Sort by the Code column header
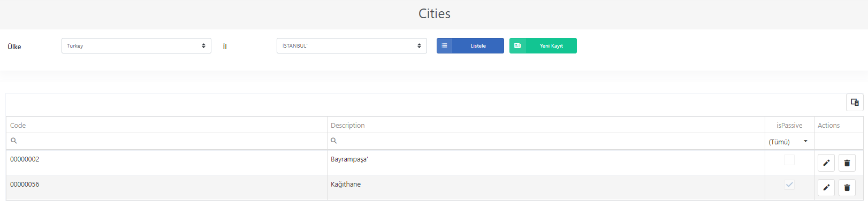This screenshot has height=208, width=868. (166, 125)
